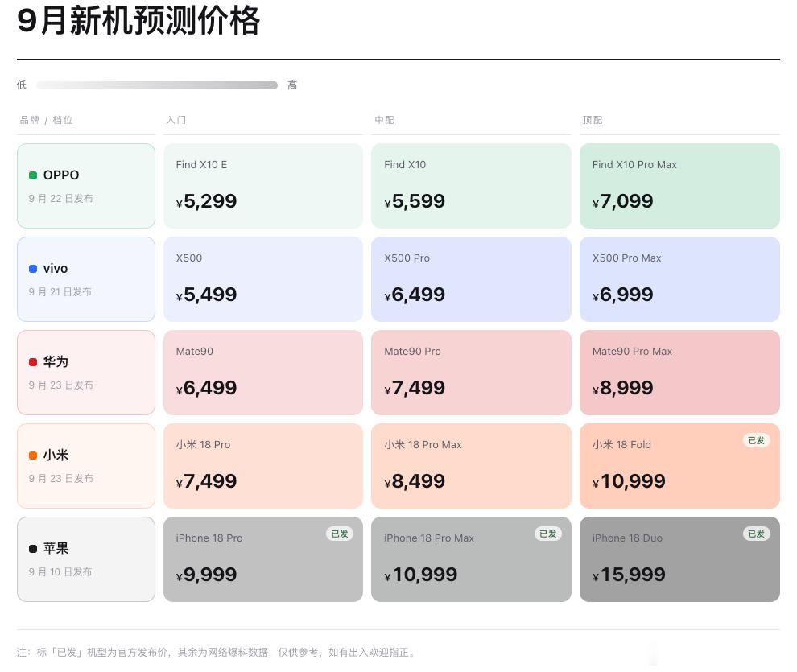
Task: Click the 9 月 10 日发布 date
Action: coord(60,572)
